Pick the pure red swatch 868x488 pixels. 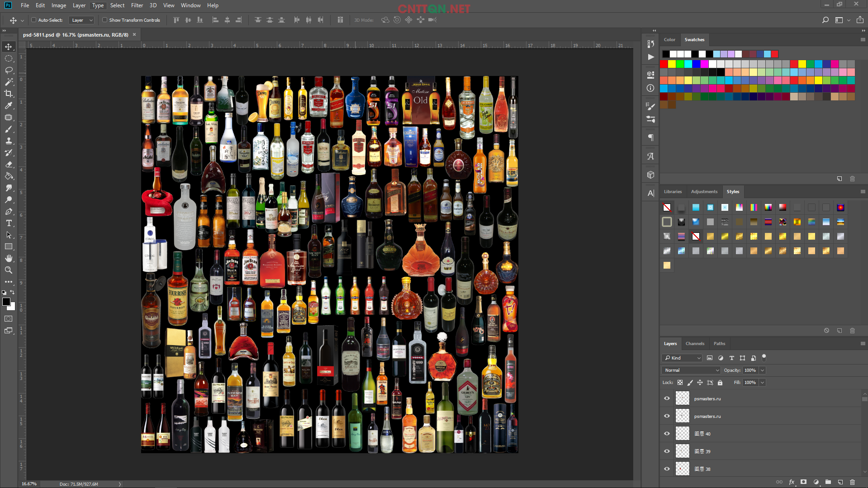(664, 64)
